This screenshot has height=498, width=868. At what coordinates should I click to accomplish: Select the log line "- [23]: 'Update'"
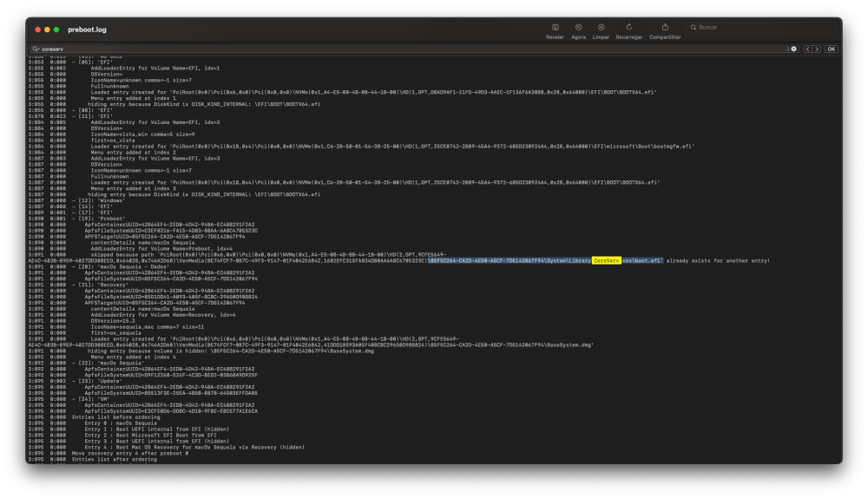click(97, 381)
